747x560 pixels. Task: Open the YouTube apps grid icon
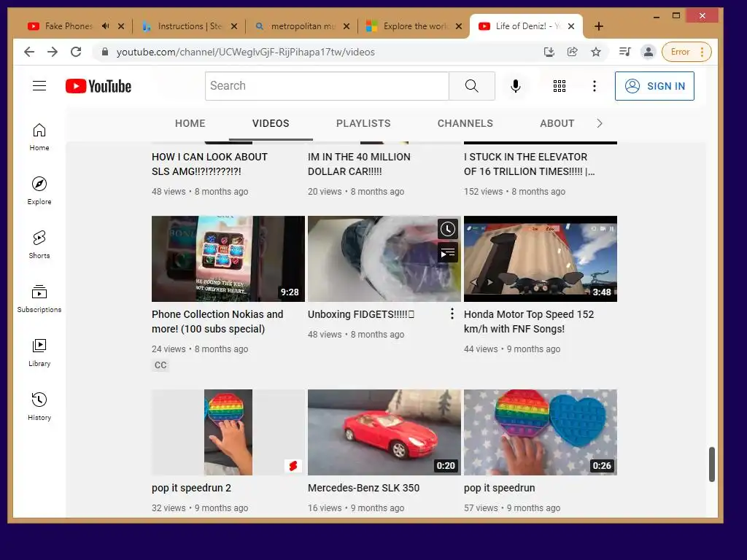[x=560, y=86]
